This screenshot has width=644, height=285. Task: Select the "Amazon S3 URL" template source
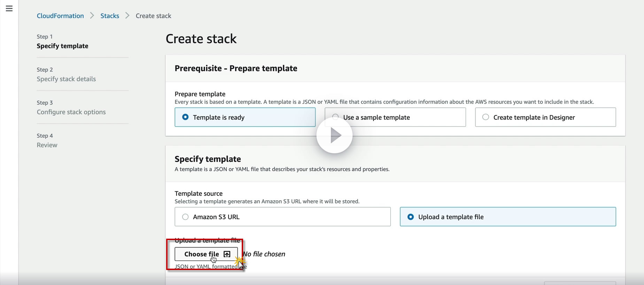coord(186,217)
